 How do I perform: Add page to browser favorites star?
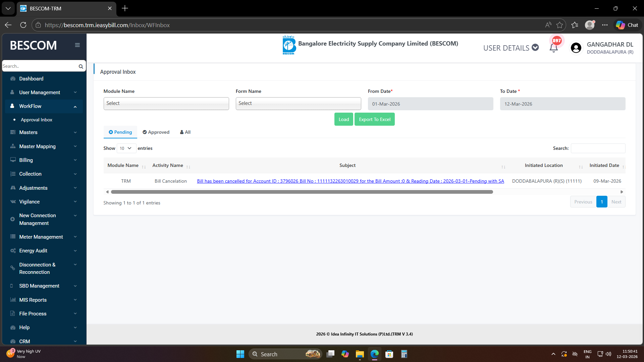[559, 25]
